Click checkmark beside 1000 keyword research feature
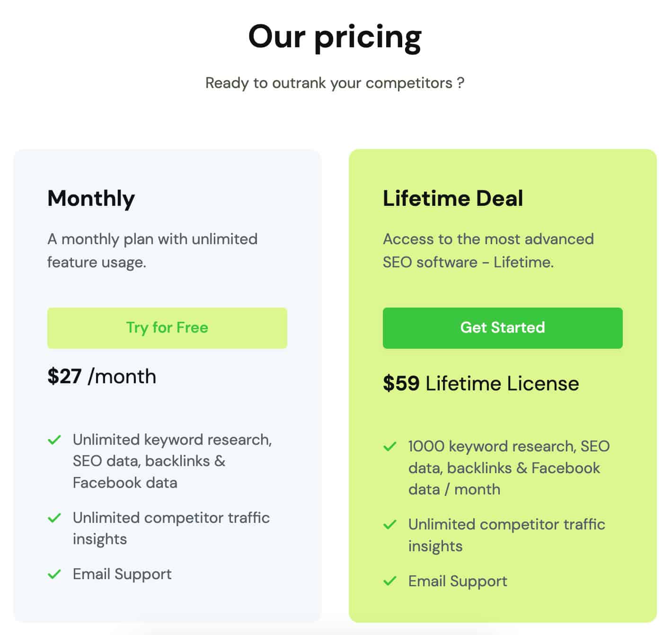672x635 pixels. [x=389, y=447]
